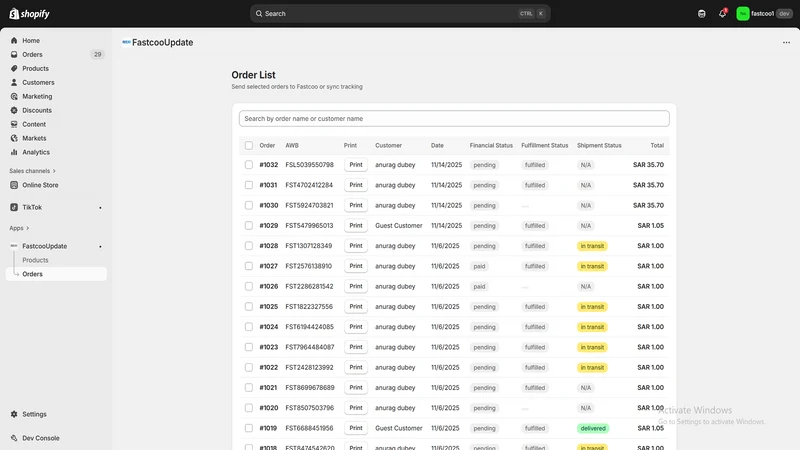Click the search magnifier icon in top bar
Screen dimensions: 800x450
(x=259, y=14)
